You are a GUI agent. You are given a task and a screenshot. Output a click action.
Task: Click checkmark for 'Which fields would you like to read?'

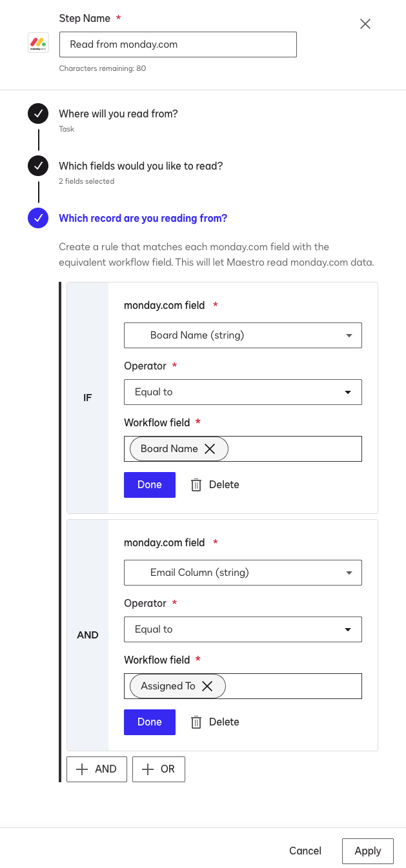(38, 166)
